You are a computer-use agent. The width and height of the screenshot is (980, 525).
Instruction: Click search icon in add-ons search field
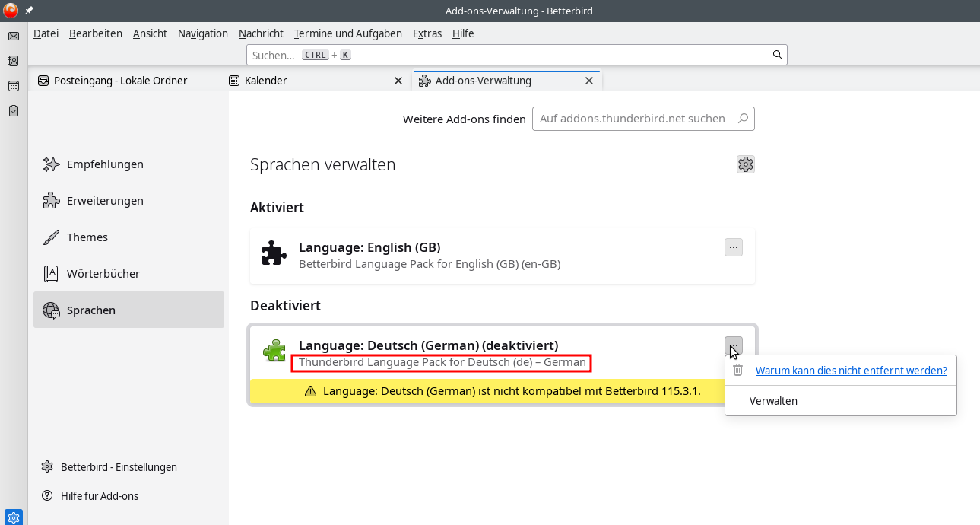click(743, 119)
